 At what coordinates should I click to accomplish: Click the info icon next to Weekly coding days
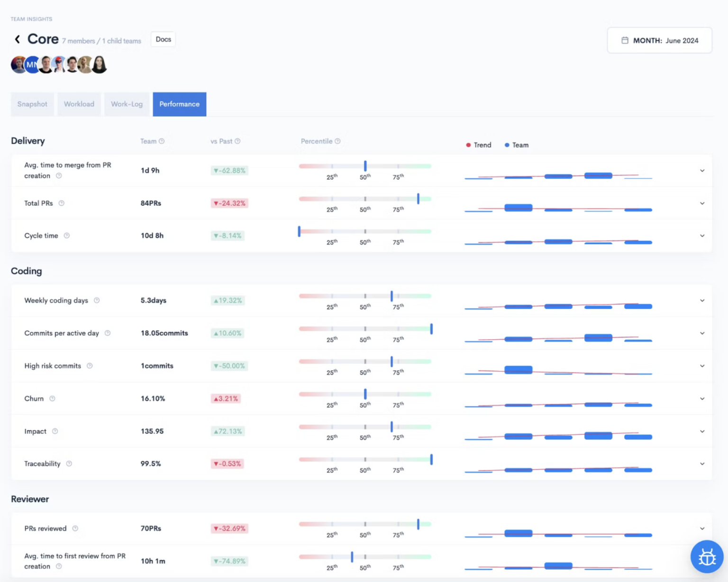click(x=97, y=300)
